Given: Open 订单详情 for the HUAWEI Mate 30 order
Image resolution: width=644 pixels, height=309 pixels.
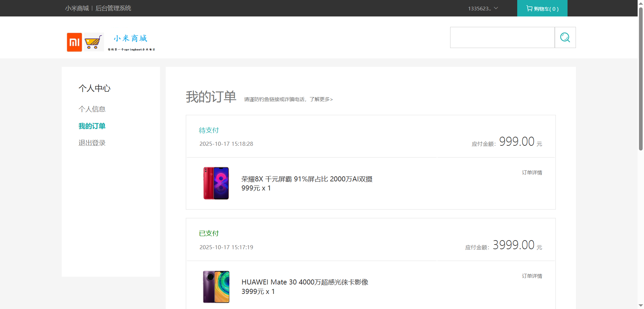Looking at the screenshot, I should click(532, 276).
